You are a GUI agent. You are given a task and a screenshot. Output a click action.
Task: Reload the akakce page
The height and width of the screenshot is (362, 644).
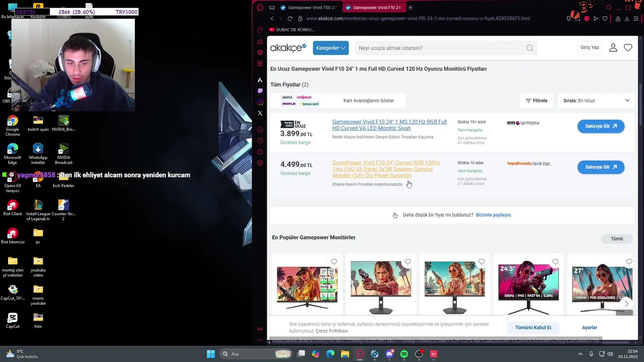pyautogui.click(x=290, y=19)
